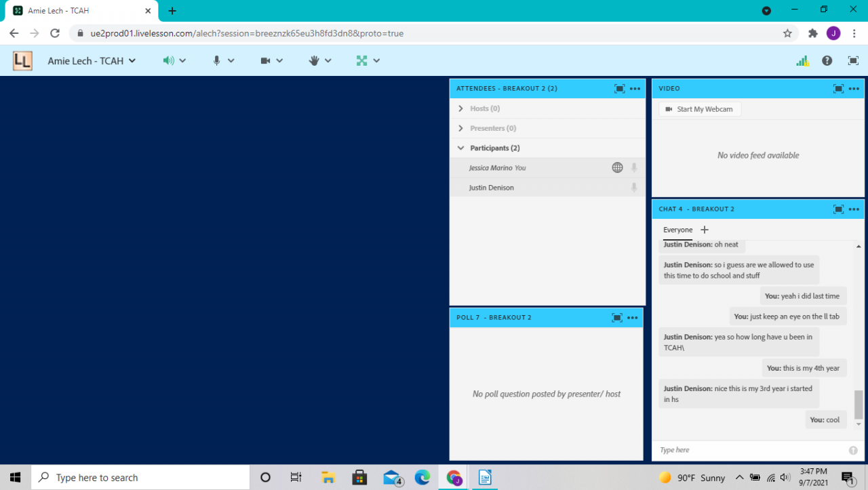Image resolution: width=868 pixels, height=490 pixels.
Task: Click the "You: cool" chat message
Action: (x=826, y=420)
